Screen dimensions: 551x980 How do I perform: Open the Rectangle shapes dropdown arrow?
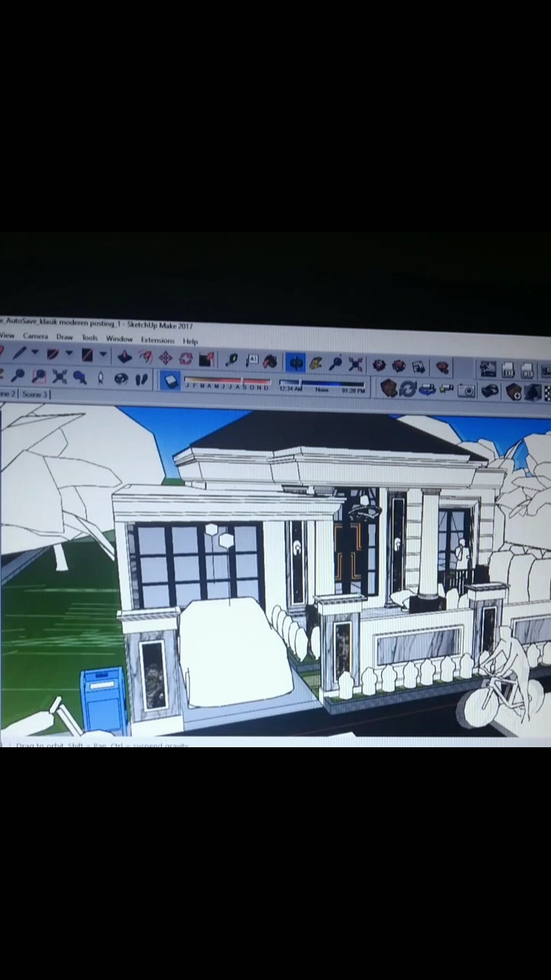click(x=103, y=354)
